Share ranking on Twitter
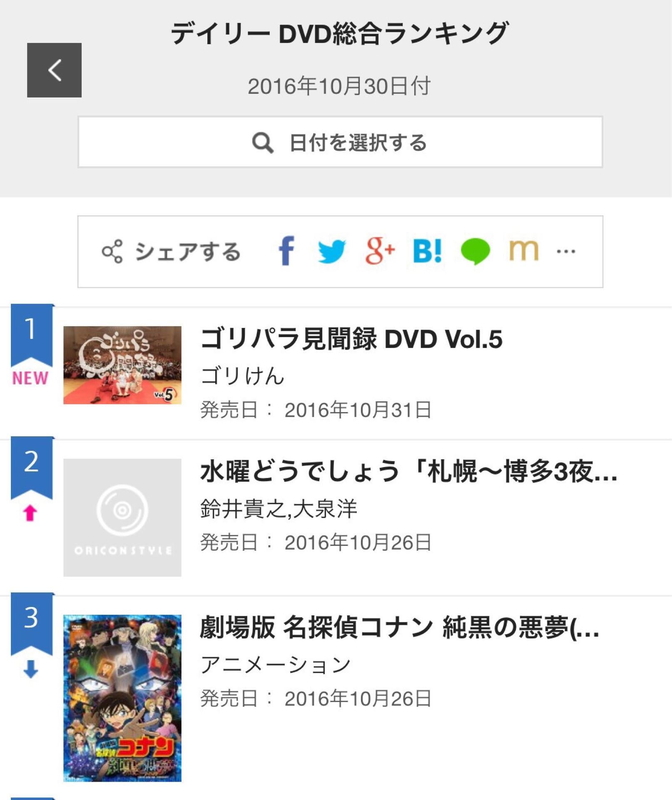Viewport: 672px width, 800px height. [331, 252]
